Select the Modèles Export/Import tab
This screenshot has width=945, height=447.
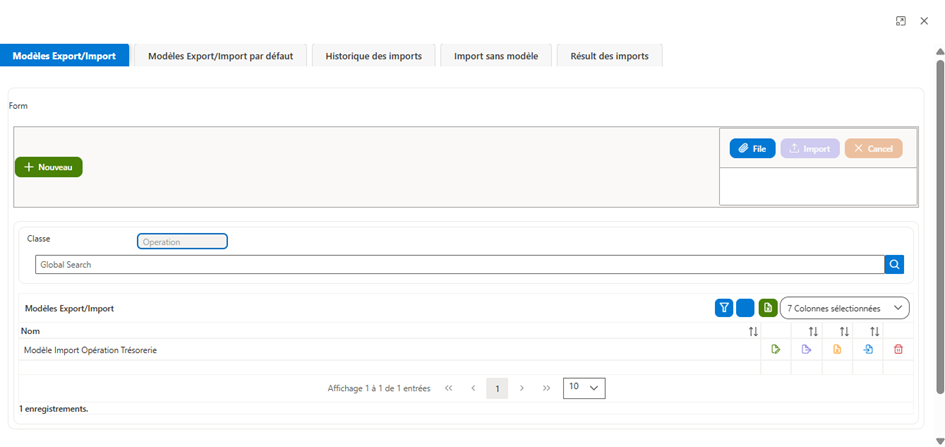[64, 55]
